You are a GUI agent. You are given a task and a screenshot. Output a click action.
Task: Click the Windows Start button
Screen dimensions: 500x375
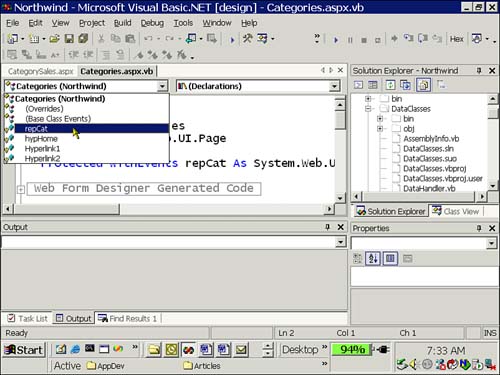(x=24, y=350)
